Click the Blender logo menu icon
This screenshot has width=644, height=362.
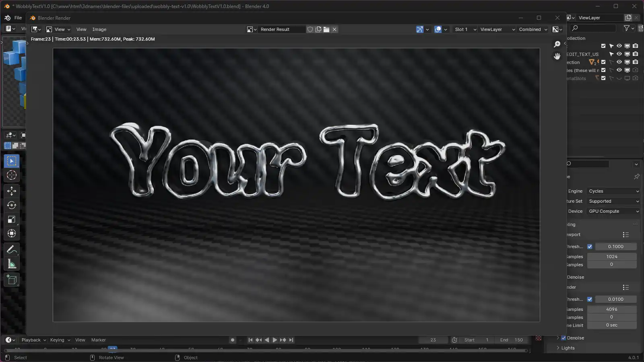pos(8,18)
